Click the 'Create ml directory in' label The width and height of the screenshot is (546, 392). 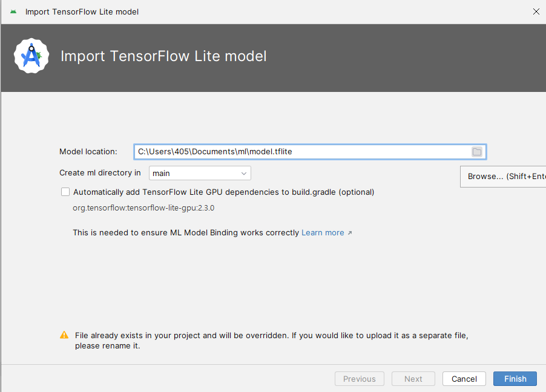point(100,172)
